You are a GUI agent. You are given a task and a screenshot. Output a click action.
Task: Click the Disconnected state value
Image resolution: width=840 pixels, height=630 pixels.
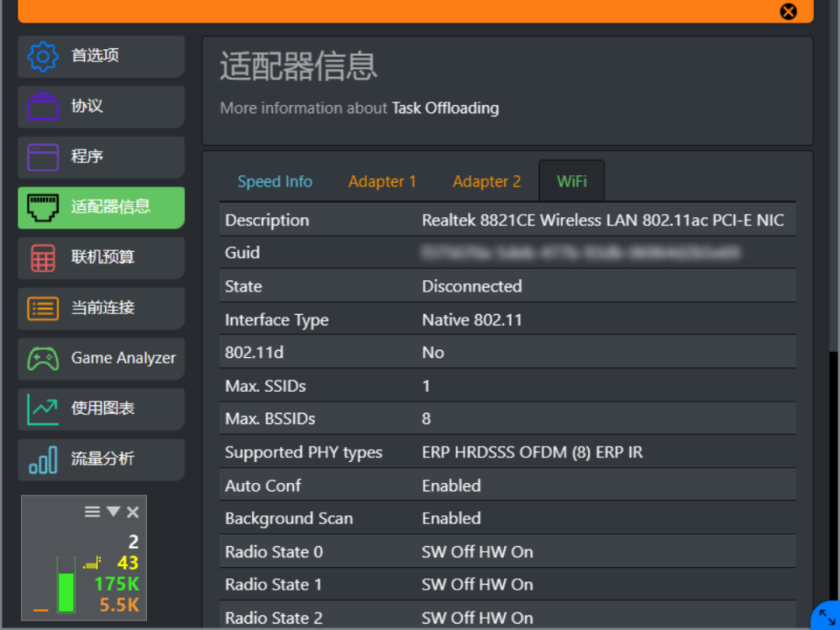coord(472,286)
